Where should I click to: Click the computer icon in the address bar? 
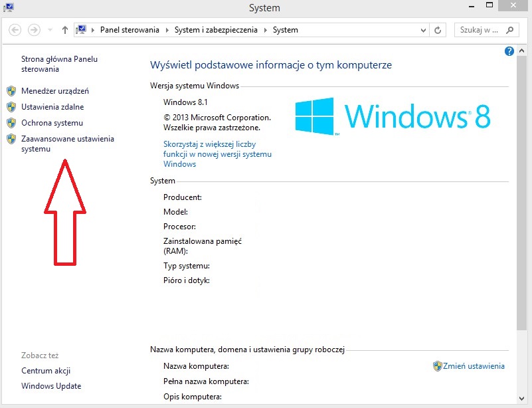point(81,30)
